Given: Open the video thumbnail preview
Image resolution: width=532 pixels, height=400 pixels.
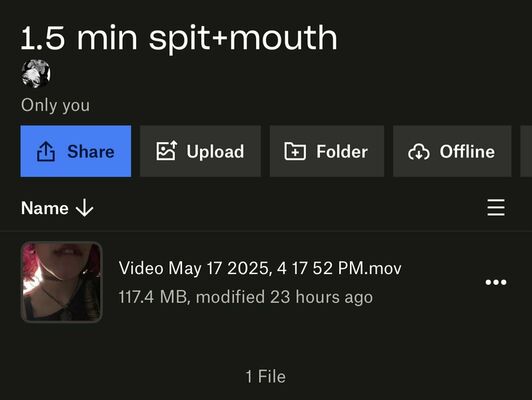Looking at the screenshot, I should pos(62,282).
